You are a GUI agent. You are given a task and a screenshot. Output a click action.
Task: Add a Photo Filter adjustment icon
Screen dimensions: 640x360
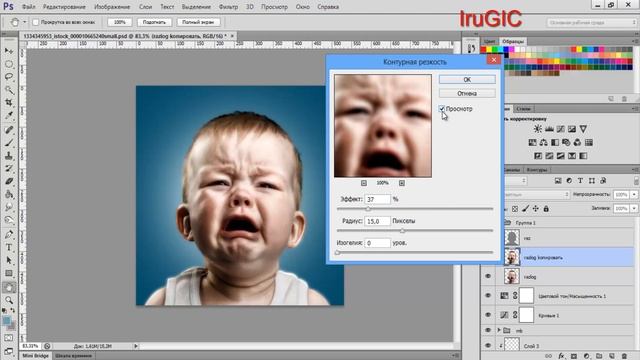566,142
